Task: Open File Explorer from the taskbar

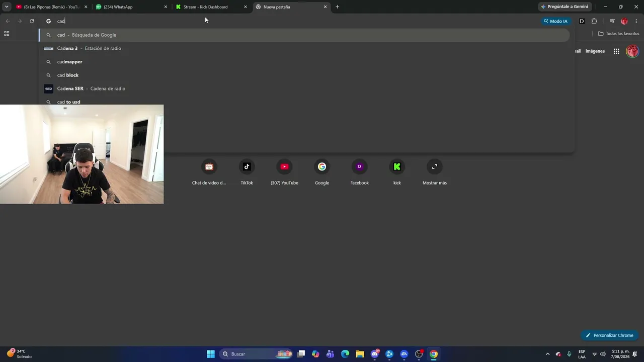Action: pyautogui.click(x=360, y=354)
